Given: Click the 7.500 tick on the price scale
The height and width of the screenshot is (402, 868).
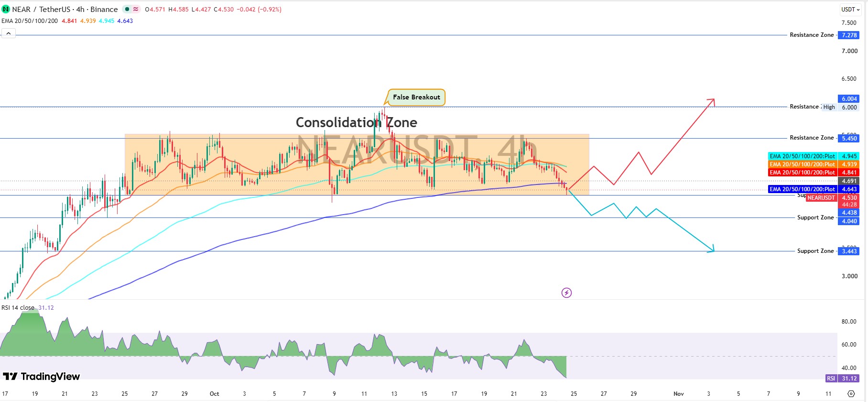Looking at the screenshot, I should point(849,23).
